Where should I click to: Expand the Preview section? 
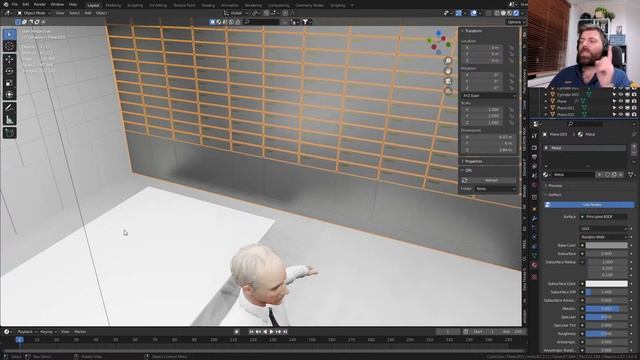[555, 186]
